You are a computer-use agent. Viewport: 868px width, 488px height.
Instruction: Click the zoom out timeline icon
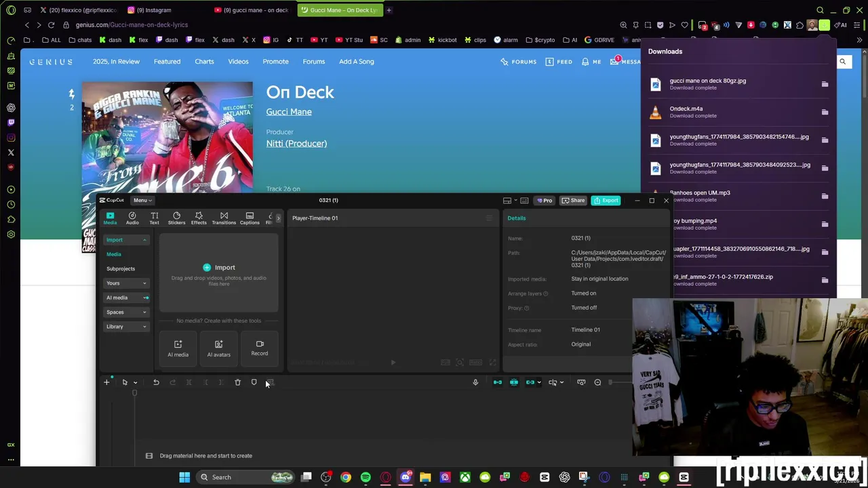tap(597, 382)
